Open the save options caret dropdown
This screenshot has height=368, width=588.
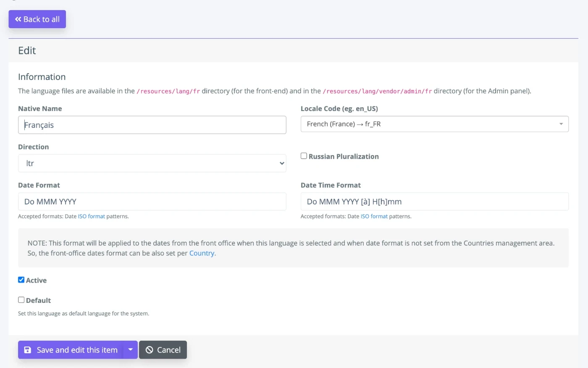coord(130,350)
